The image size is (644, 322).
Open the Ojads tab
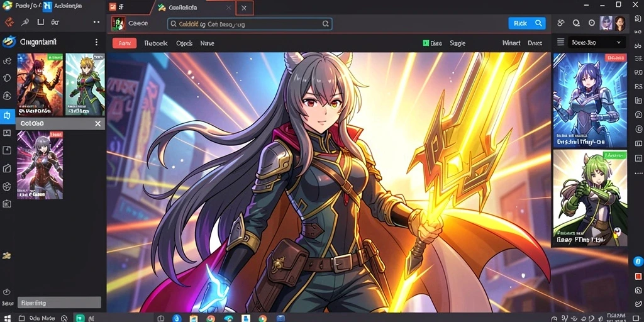(x=184, y=43)
